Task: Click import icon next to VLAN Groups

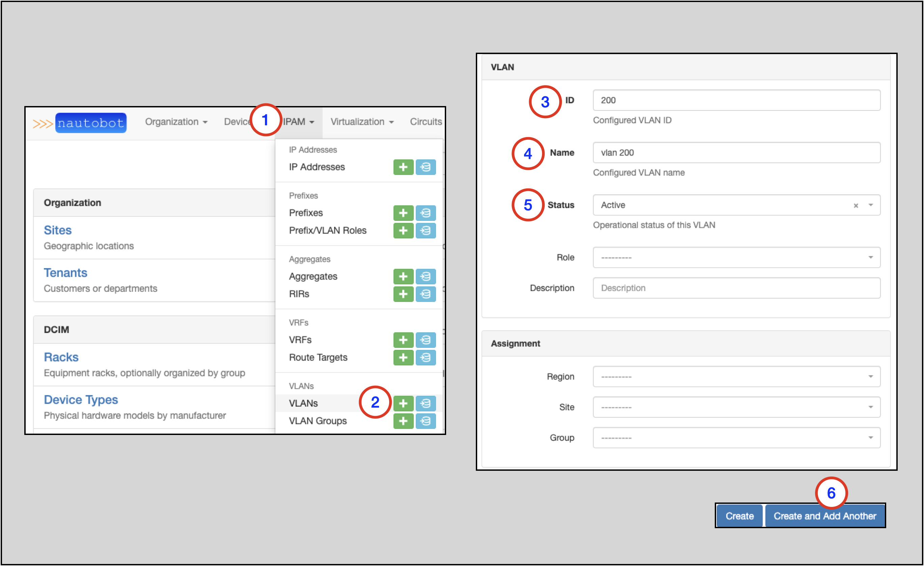Action: [426, 421]
